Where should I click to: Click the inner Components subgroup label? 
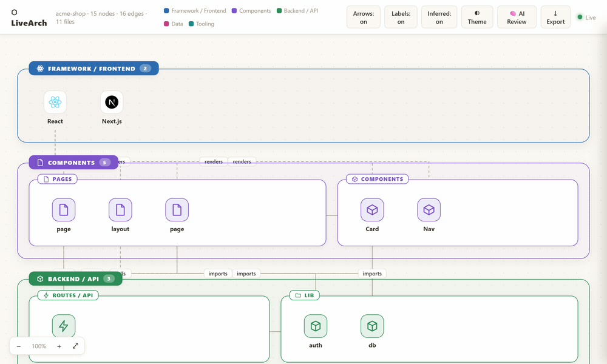click(377, 179)
